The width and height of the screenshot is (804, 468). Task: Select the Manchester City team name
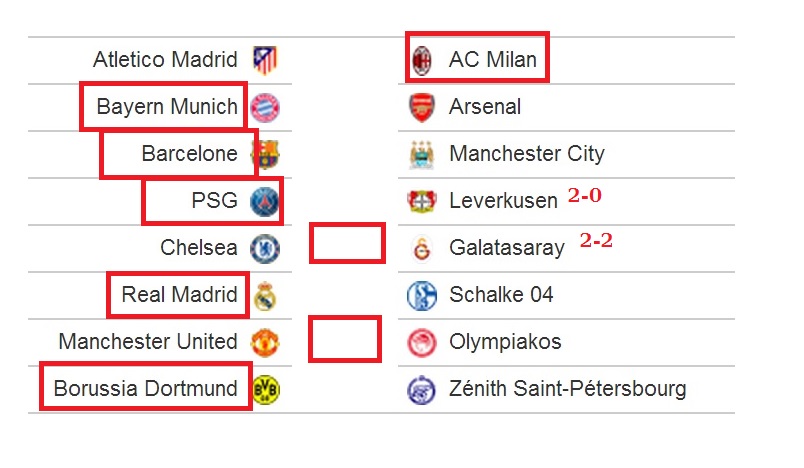(527, 154)
